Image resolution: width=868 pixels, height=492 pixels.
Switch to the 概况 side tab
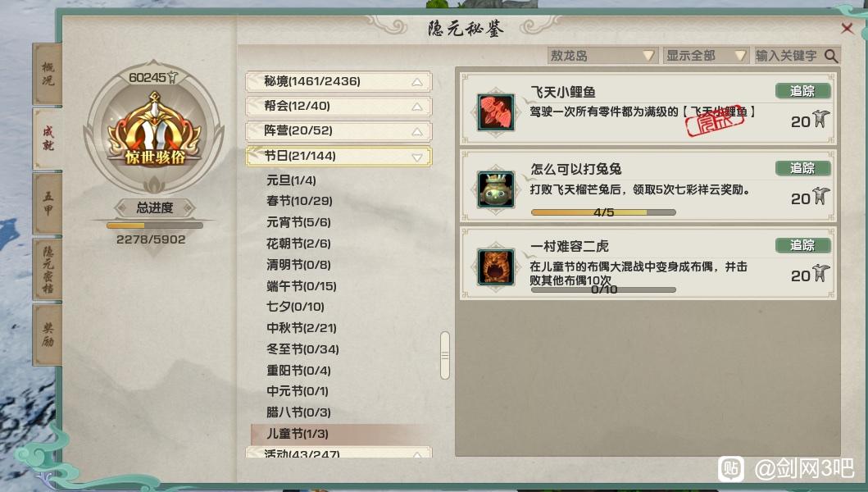coord(48,74)
